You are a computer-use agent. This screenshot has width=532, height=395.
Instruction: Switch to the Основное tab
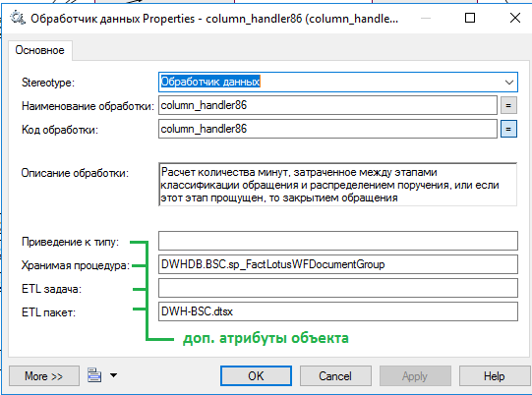tap(39, 50)
